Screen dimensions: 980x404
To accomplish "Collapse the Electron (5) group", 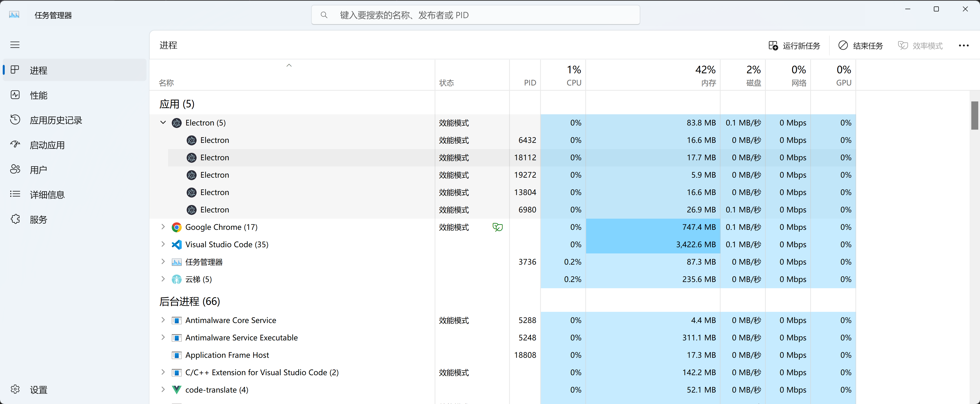I will point(163,122).
